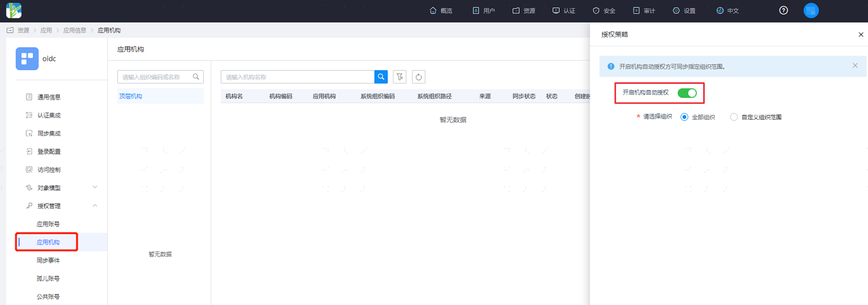Screen dimensions: 868x305
Task: Click the 同步集成 icon in sidebar
Action: [29, 133]
